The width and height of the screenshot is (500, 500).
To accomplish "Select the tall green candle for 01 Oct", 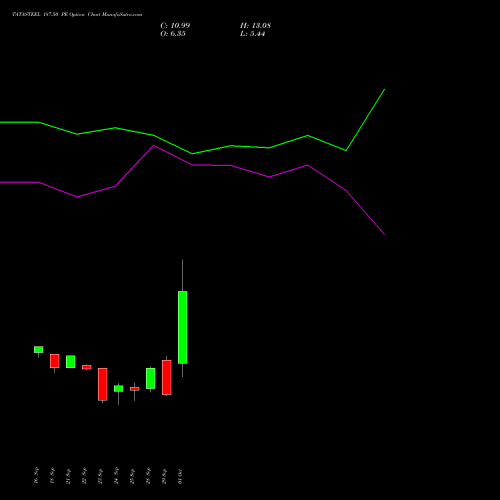I will pos(182,327).
